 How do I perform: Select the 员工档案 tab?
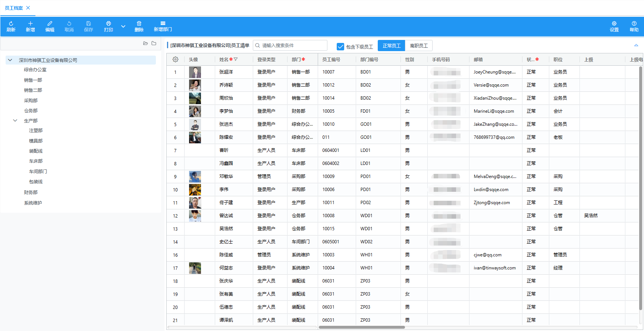click(x=14, y=8)
